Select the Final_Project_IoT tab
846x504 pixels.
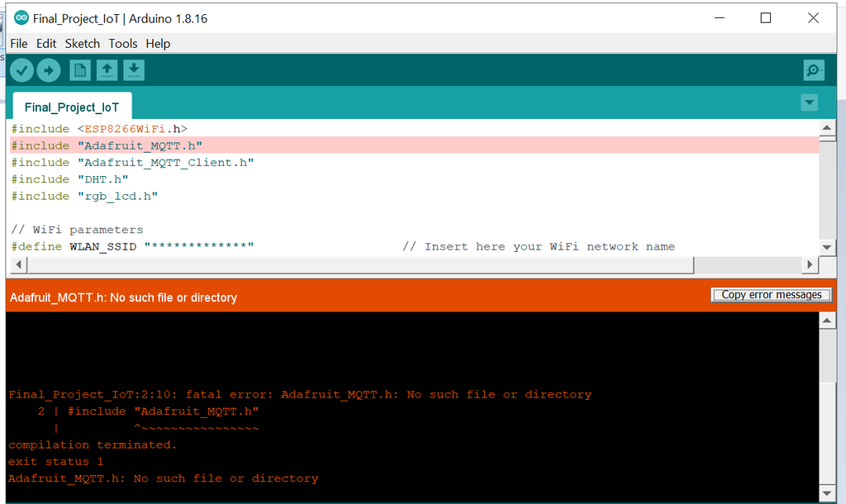coord(72,107)
